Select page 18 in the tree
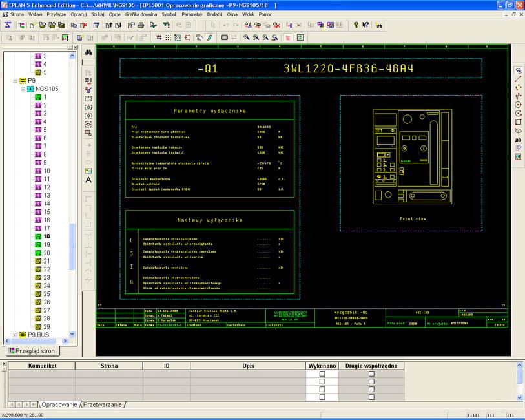 (46, 236)
